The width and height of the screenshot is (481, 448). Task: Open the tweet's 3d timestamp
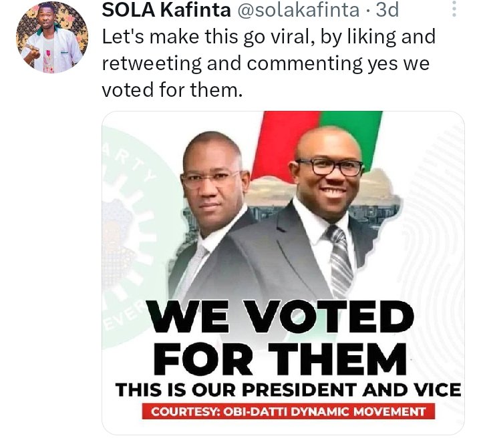(x=387, y=10)
